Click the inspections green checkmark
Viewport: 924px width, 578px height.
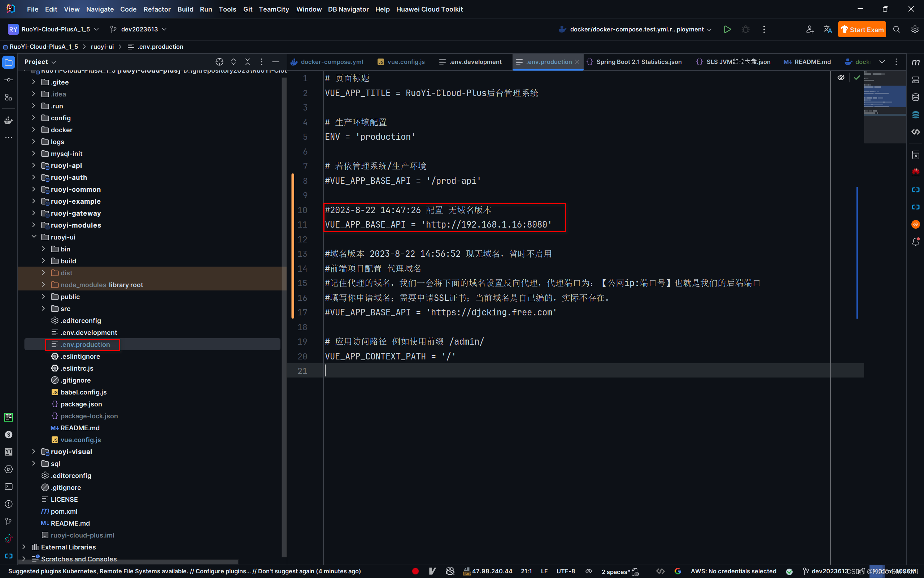point(857,78)
